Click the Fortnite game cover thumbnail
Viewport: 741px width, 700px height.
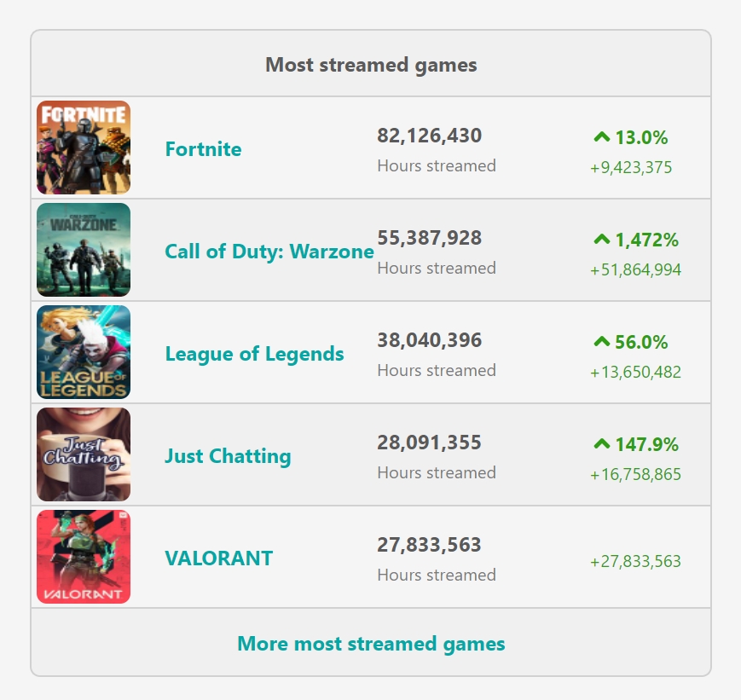(x=84, y=148)
